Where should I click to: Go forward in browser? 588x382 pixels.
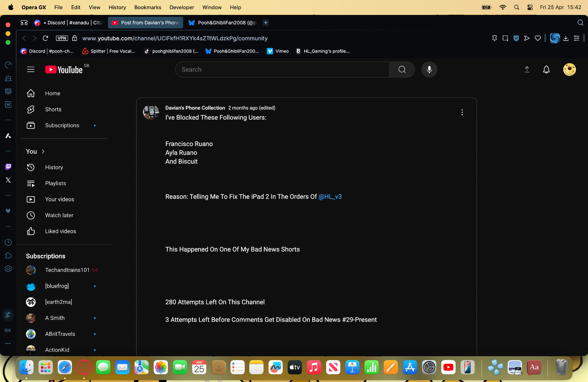(x=35, y=38)
